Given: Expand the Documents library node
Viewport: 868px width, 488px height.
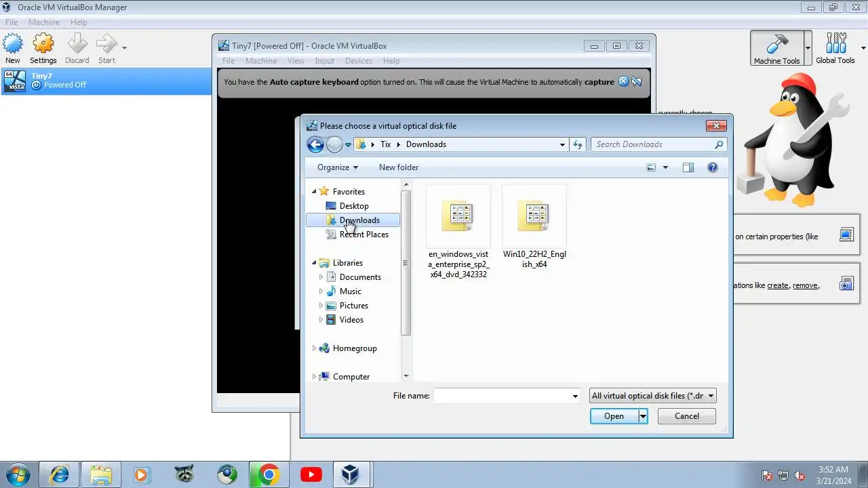Looking at the screenshot, I should [321, 277].
